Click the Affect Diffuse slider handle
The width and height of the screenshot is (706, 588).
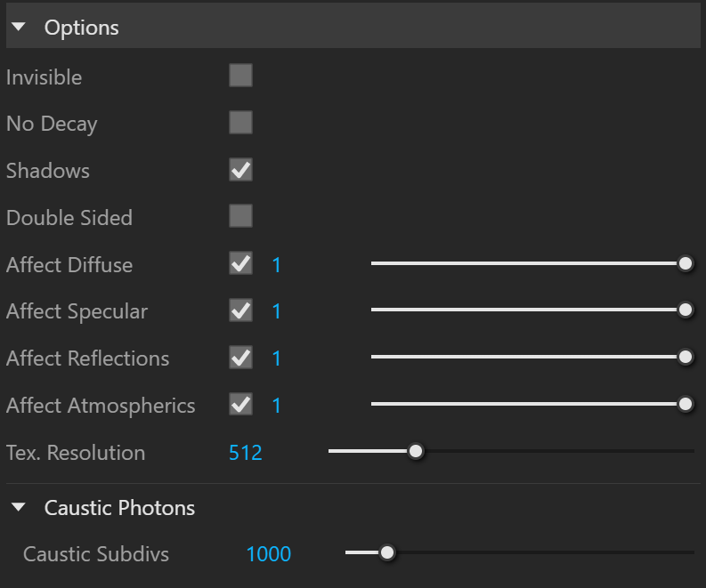point(686,263)
